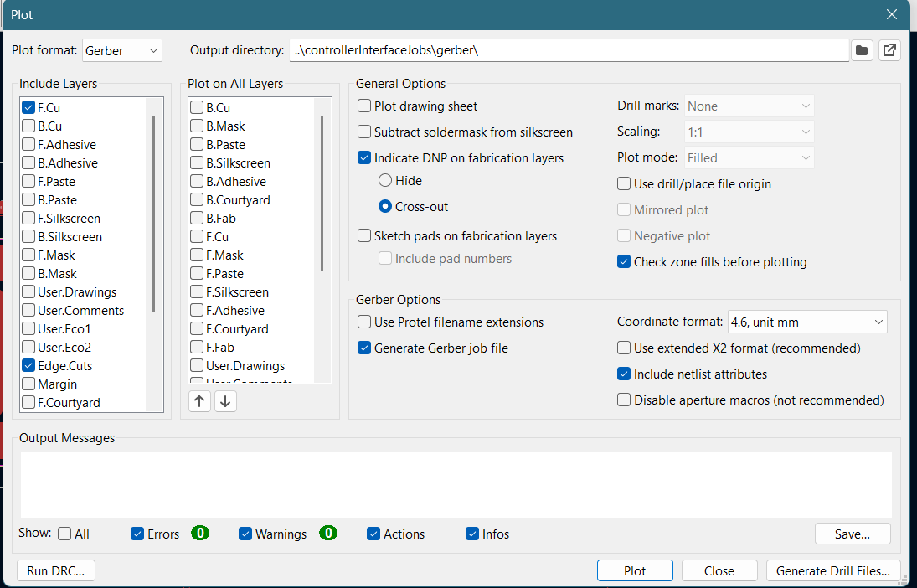Click the Plot button
Viewport: 917px width, 588px height.
click(635, 570)
